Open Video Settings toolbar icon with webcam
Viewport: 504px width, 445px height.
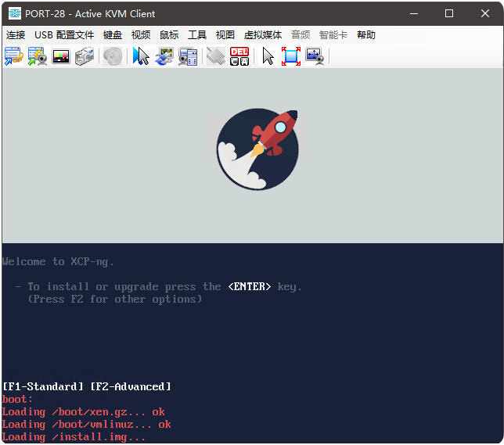tap(38, 56)
